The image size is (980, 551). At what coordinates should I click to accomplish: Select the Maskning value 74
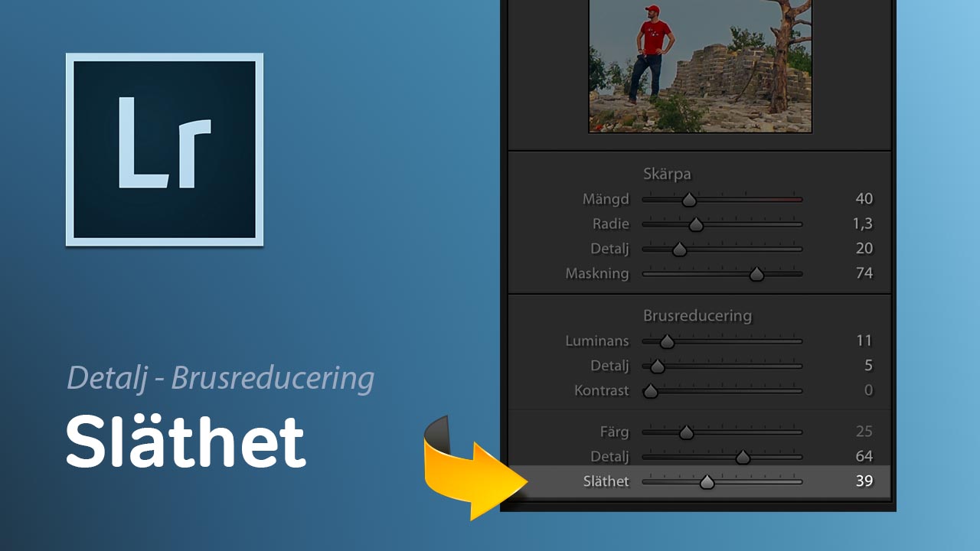tap(864, 273)
